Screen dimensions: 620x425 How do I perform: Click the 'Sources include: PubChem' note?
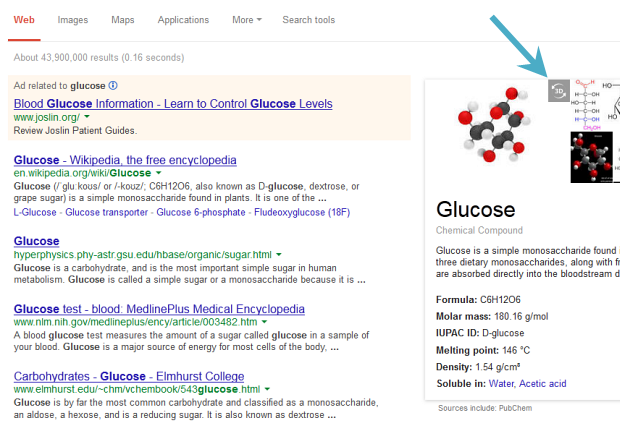coord(485,408)
